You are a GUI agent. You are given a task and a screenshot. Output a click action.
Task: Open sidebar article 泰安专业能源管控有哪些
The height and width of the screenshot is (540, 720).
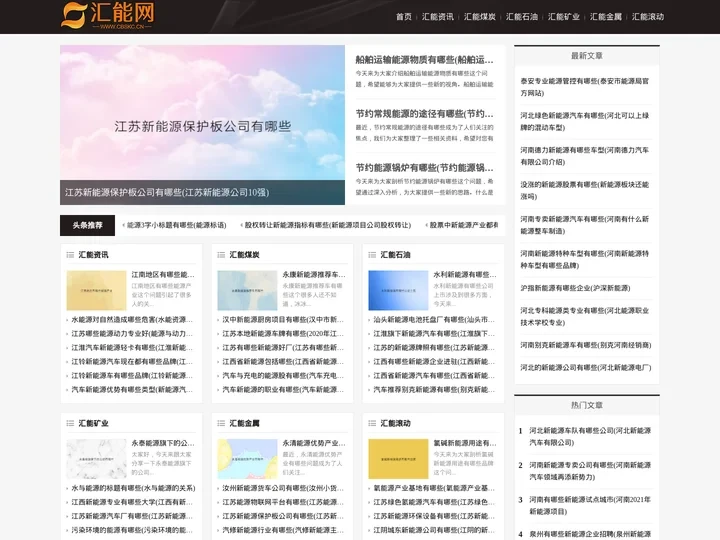point(585,87)
